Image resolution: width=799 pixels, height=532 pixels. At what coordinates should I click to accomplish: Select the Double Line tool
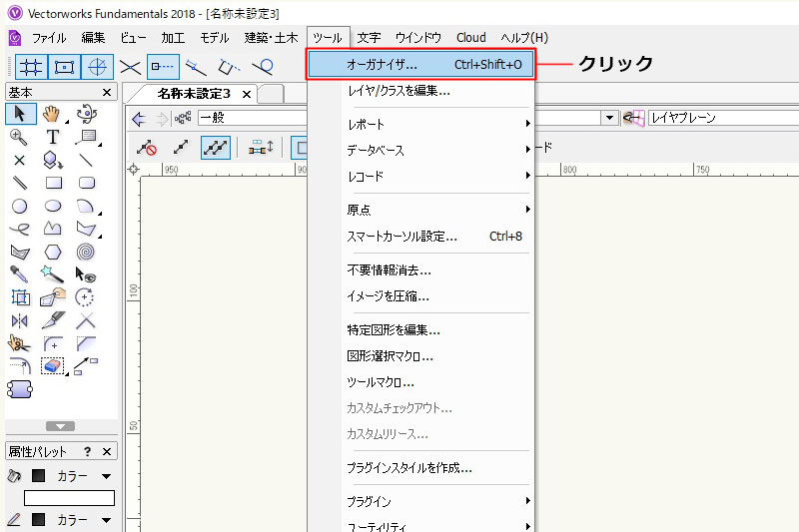tap(19, 183)
